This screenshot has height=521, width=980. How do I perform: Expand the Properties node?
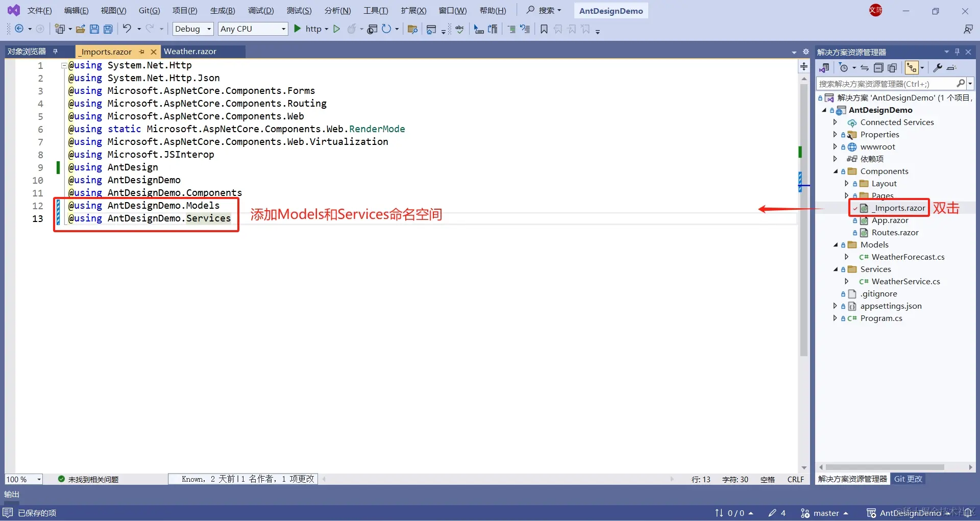[x=835, y=134]
